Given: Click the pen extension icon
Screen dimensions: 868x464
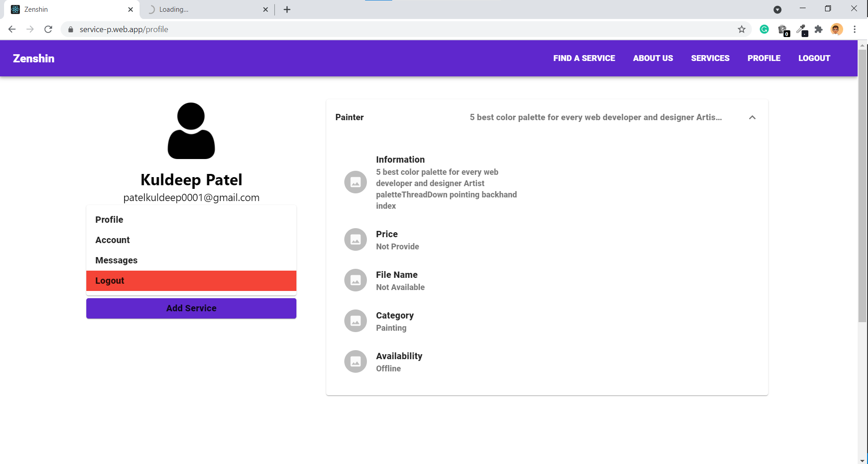Looking at the screenshot, I should (802, 30).
